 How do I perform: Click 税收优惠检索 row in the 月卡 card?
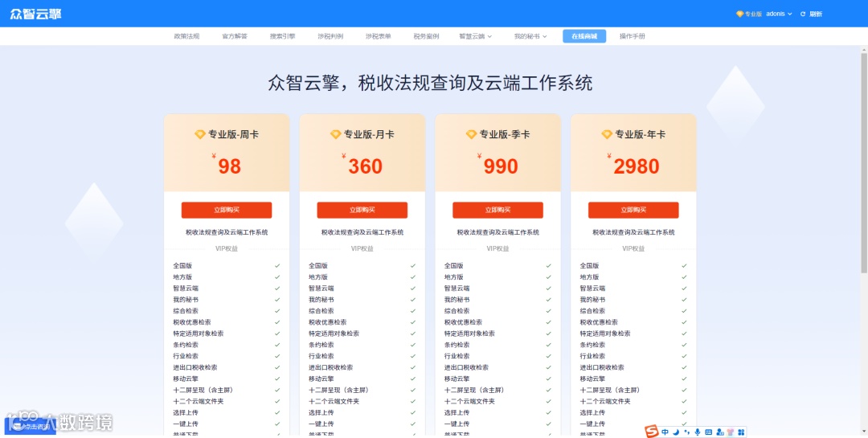[x=362, y=322]
